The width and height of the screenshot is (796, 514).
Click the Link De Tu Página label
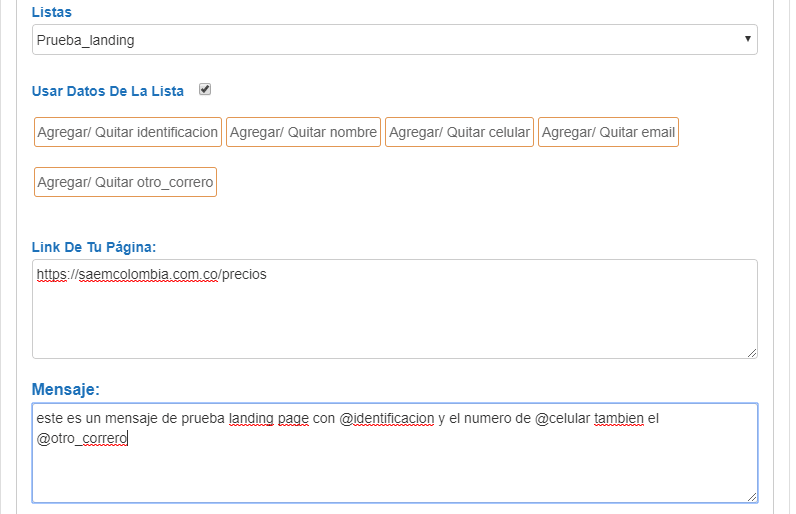[x=94, y=247]
